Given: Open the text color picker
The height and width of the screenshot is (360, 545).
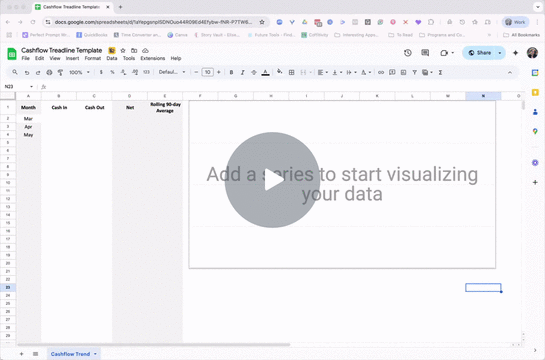Looking at the screenshot, I should (266, 72).
